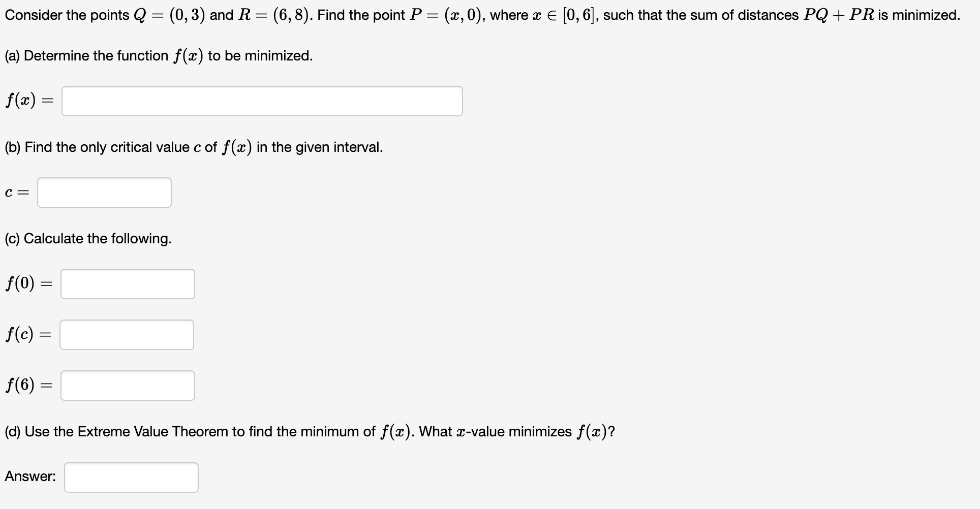
Task: Click the first box under part (c)
Action: (127, 283)
